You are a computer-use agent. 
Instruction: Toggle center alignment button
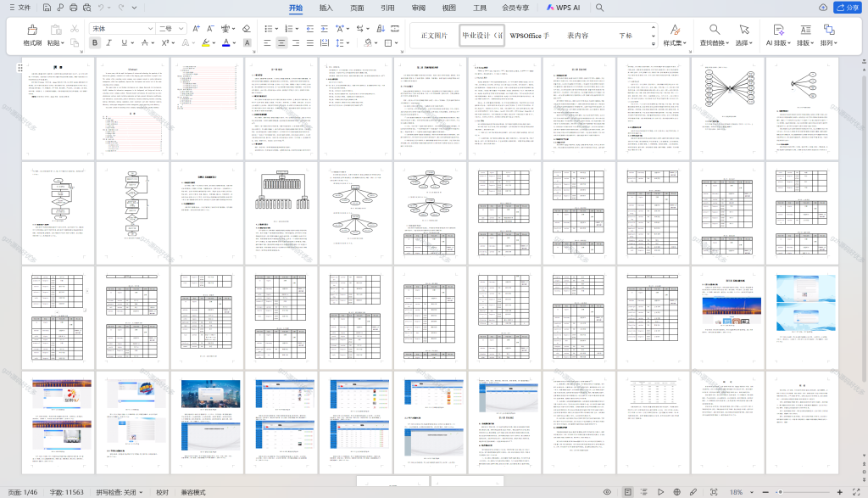pos(281,42)
